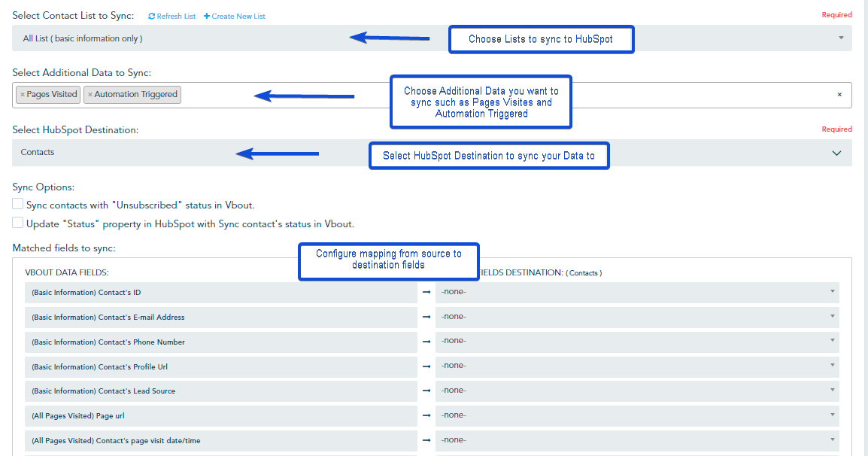
Task: Clear all additional data selections
Action: (x=839, y=95)
